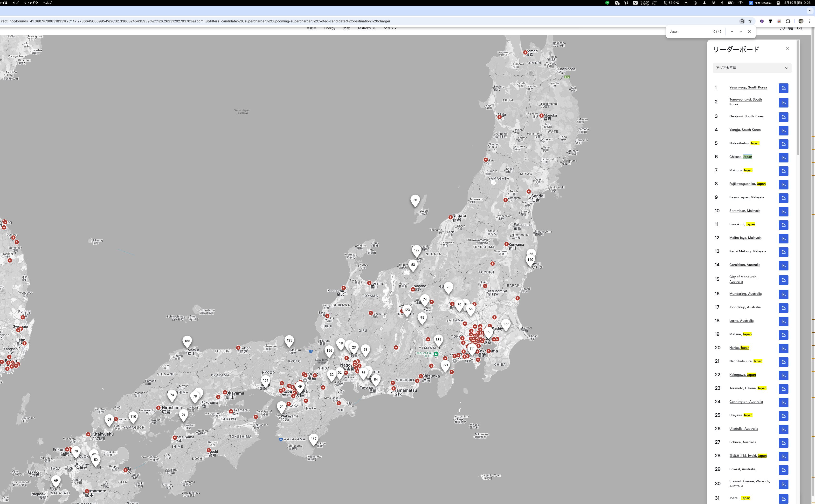Viewport: 815px width, 504px height.
Task: Open the browser extensions puzzle icon
Action: tap(788, 21)
